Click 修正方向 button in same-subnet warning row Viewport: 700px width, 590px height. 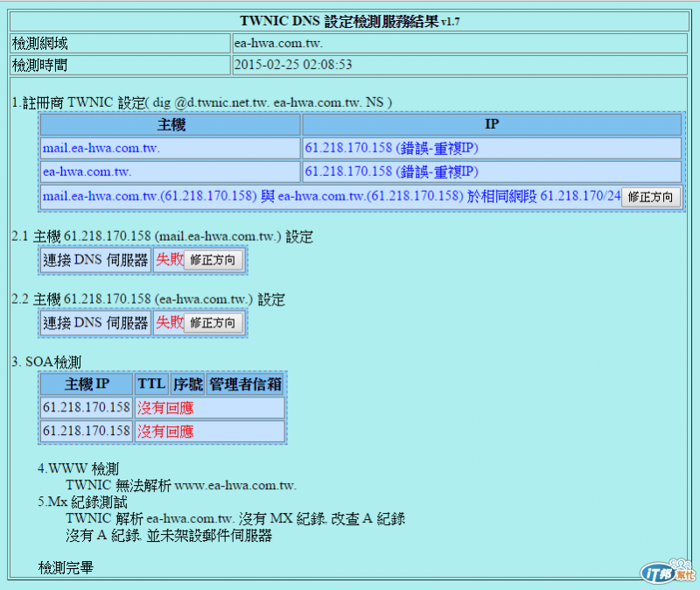pyautogui.click(x=650, y=197)
